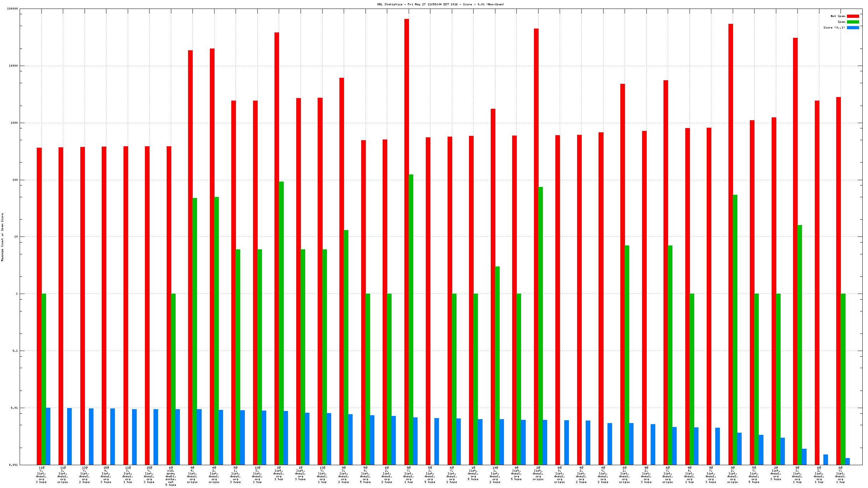
Task: Click the RBL Statistics chart title
Action: (x=440, y=5)
